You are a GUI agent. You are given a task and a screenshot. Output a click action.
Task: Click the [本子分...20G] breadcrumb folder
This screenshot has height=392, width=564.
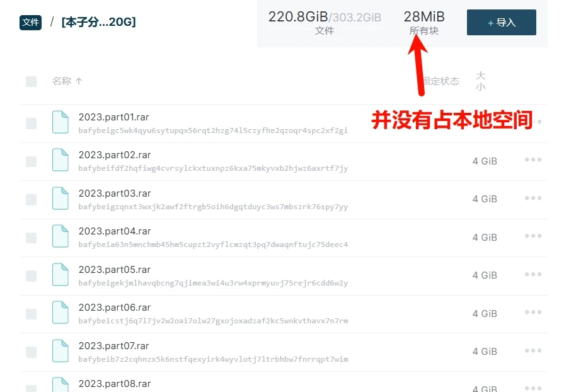click(x=98, y=22)
